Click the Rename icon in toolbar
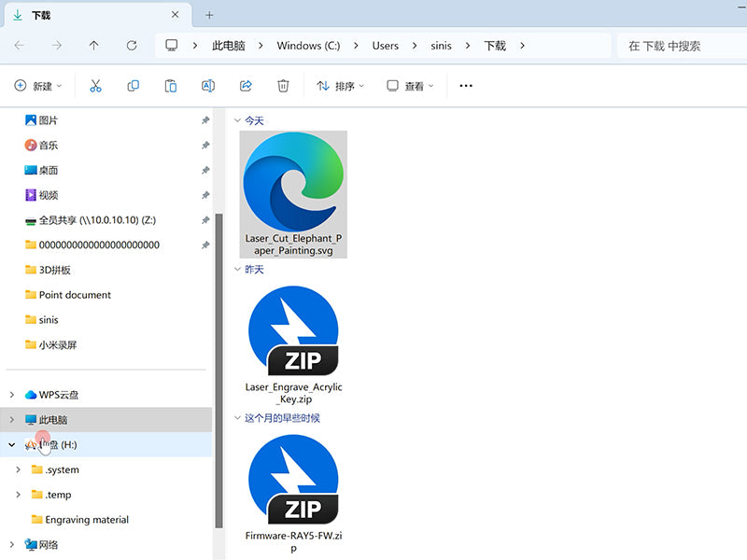Image resolution: width=747 pixels, height=560 pixels. [208, 86]
